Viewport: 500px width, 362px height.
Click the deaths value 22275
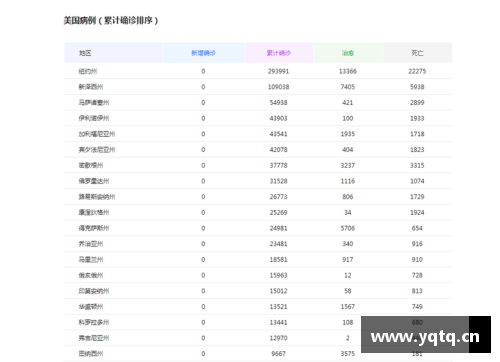tap(417, 71)
